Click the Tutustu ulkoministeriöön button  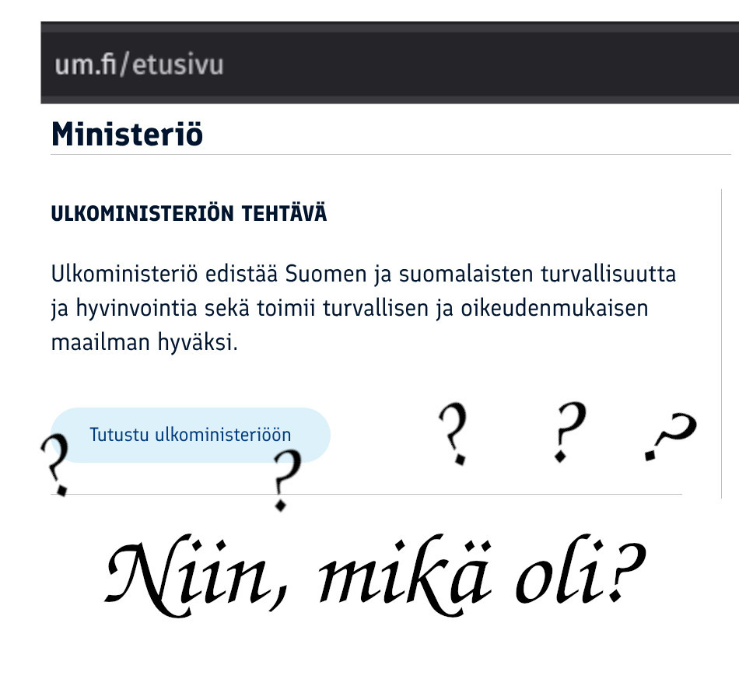coord(191,435)
